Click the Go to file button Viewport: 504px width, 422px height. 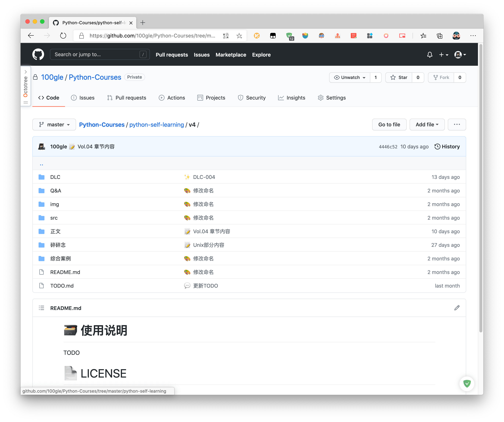pos(389,124)
